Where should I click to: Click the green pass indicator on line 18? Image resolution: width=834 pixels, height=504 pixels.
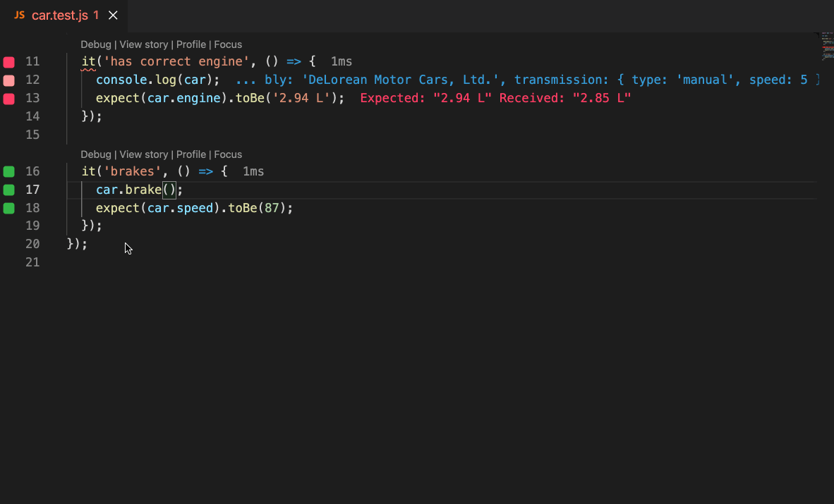coord(9,208)
